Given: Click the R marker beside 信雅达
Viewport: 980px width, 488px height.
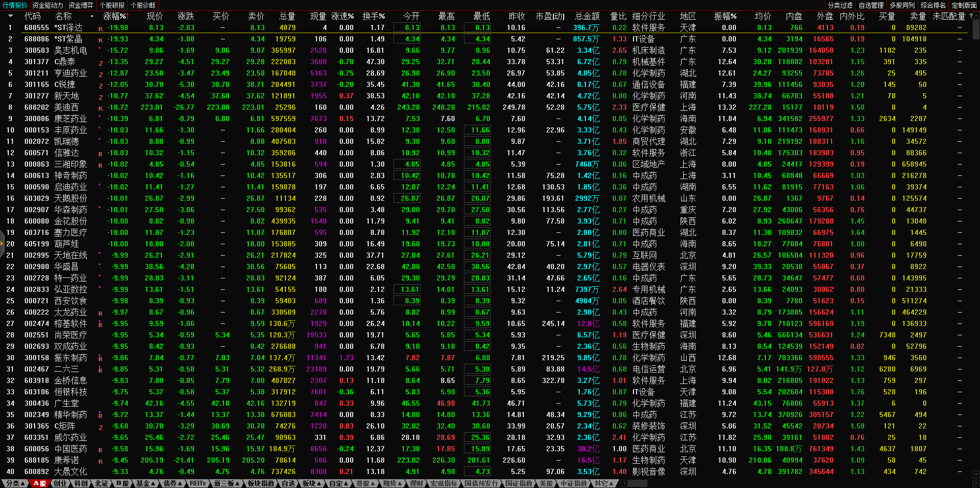Looking at the screenshot, I should pyautogui.click(x=101, y=154).
